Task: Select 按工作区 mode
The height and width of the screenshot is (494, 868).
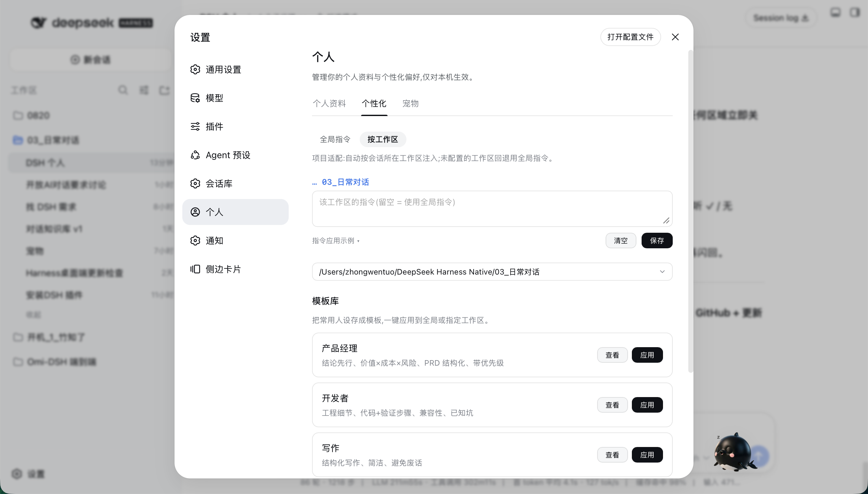Action: 382,139
